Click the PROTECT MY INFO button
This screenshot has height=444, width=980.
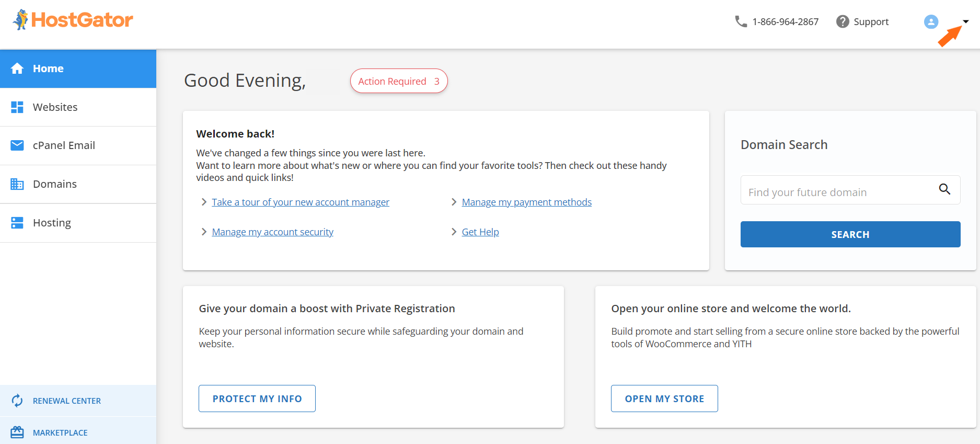[x=257, y=399]
